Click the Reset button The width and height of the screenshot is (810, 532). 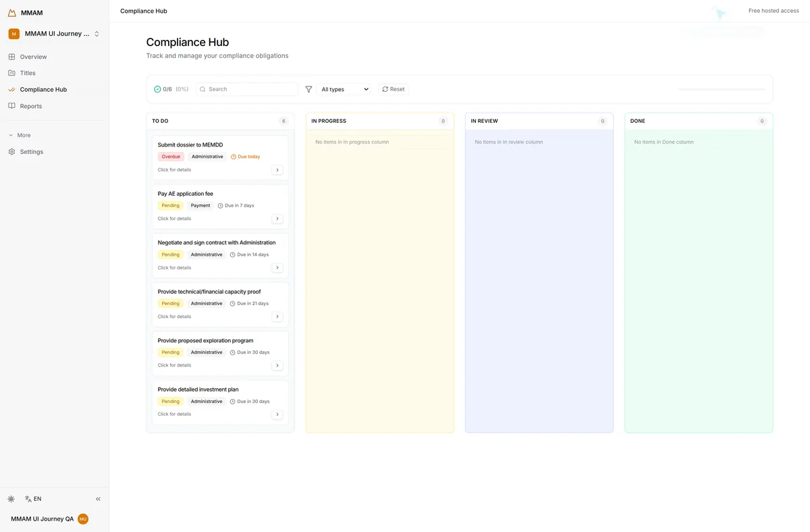point(394,89)
